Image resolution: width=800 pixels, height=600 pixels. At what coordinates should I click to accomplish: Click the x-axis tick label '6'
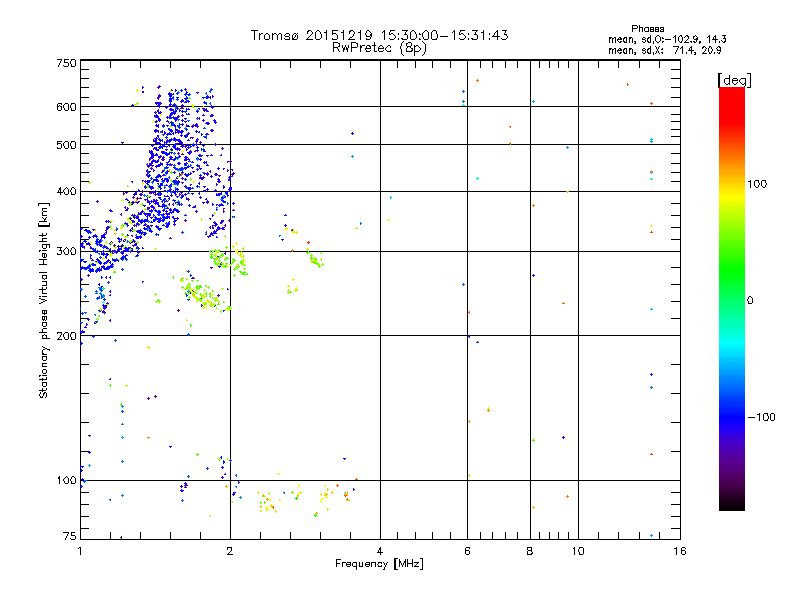(x=467, y=551)
